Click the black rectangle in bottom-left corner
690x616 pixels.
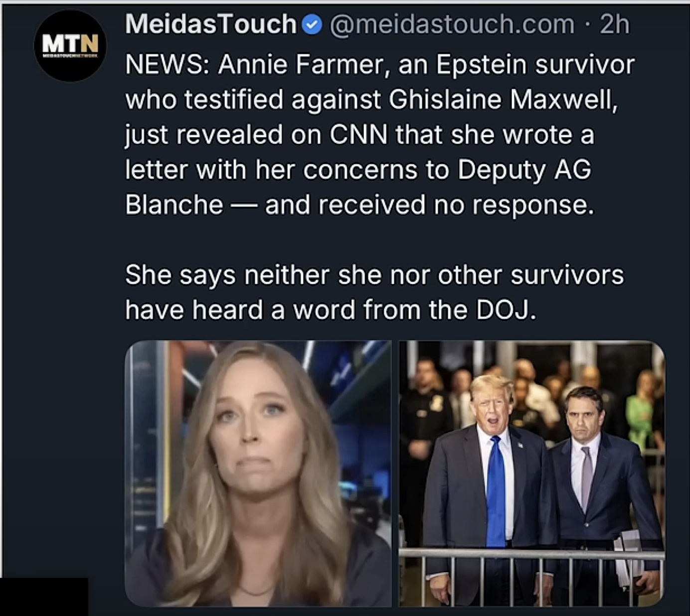(44, 597)
